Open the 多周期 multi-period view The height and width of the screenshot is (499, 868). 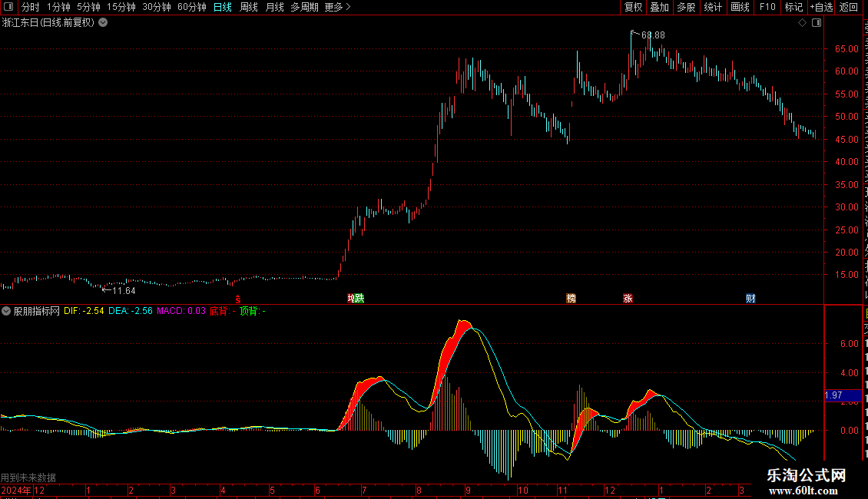click(x=304, y=7)
